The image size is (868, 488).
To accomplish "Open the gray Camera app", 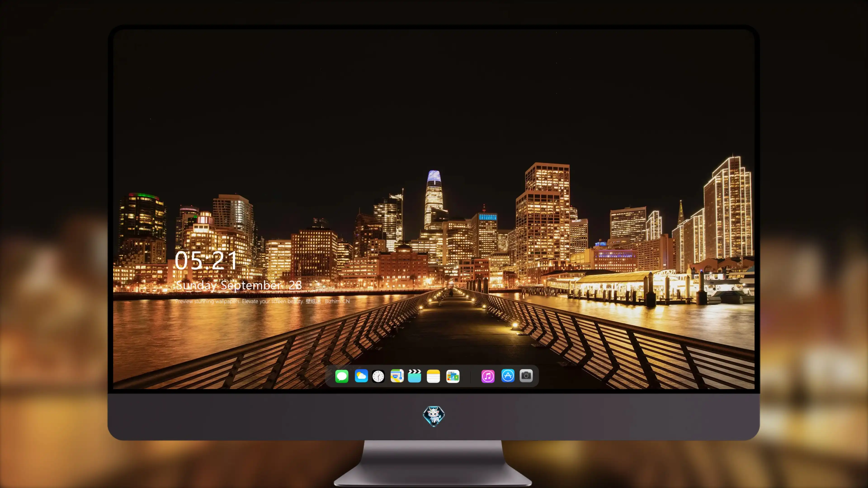I will [x=526, y=375].
